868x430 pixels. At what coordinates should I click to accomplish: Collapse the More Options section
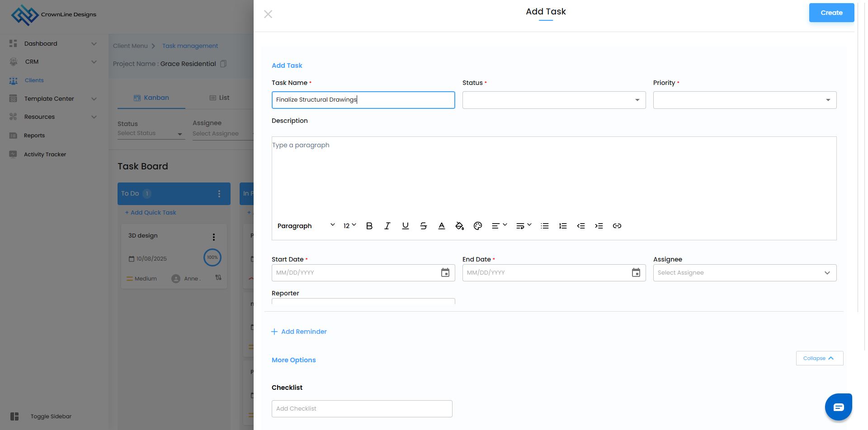click(x=819, y=358)
